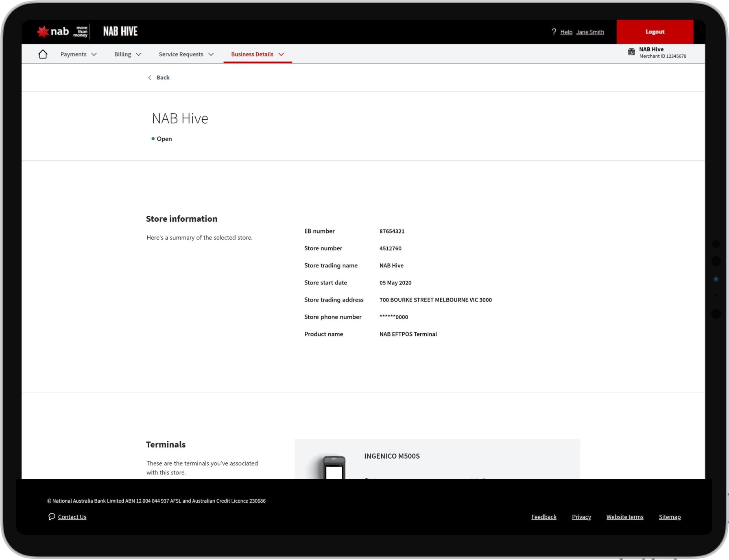Click the chat bubble icon near Contact Us
Viewport: 729px width, 560px height.
pos(52,516)
